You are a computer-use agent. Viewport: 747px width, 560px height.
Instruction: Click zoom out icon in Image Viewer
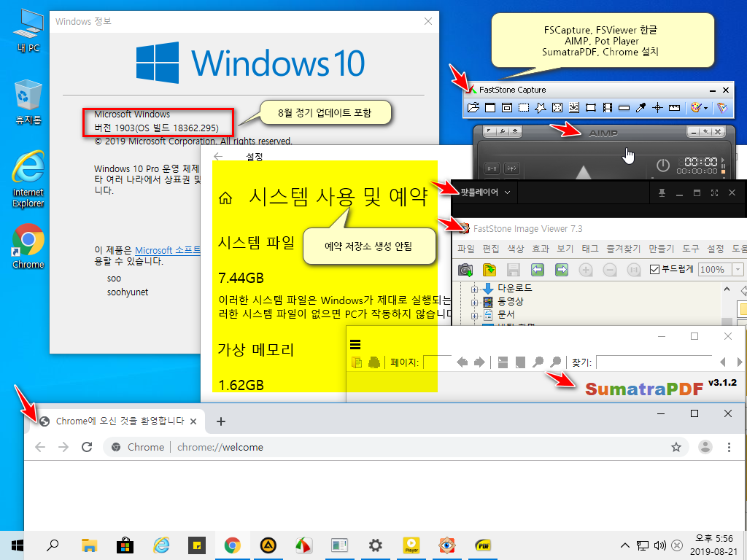pyautogui.click(x=610, y=270)
